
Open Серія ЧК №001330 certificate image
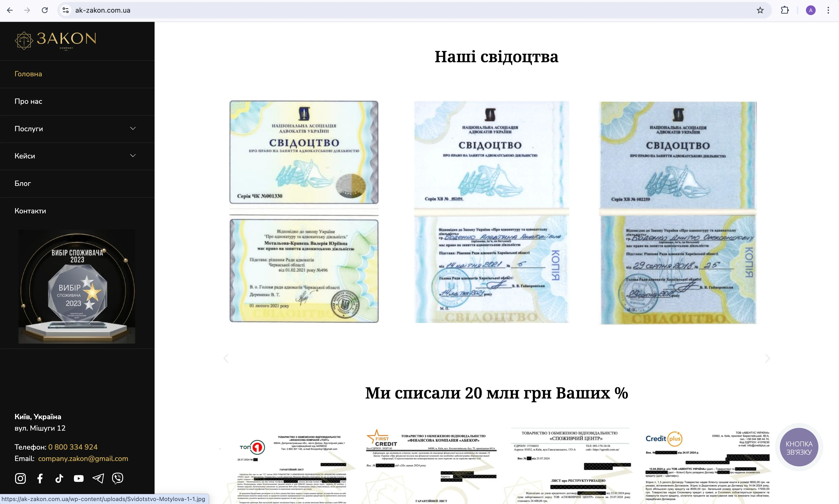pos(304,211)
